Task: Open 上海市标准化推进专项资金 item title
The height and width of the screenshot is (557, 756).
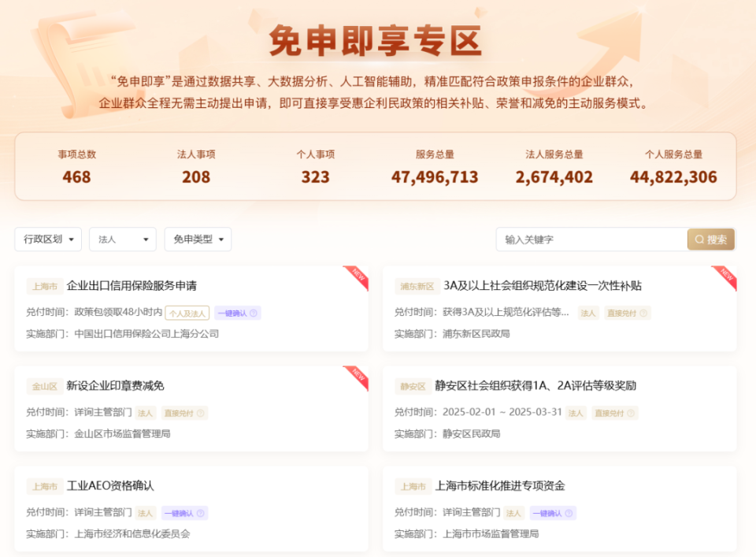Action: (x=500, y=486)
